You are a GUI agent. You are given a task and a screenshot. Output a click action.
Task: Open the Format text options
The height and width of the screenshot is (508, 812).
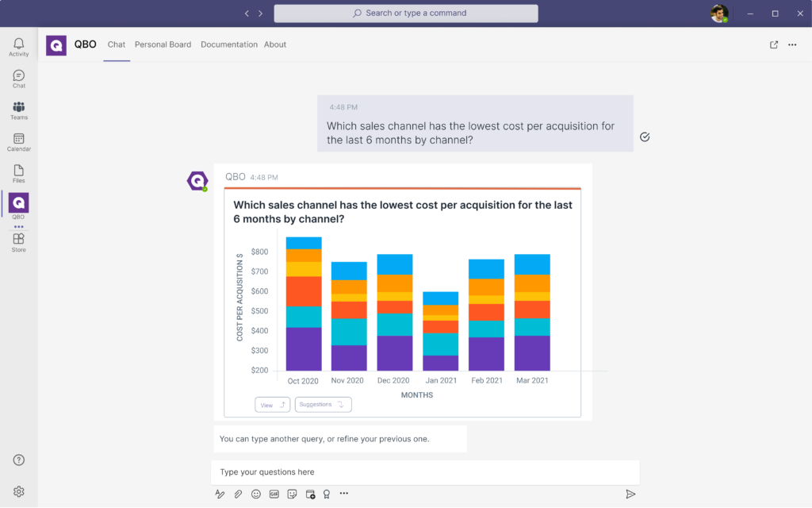(220, 494)
